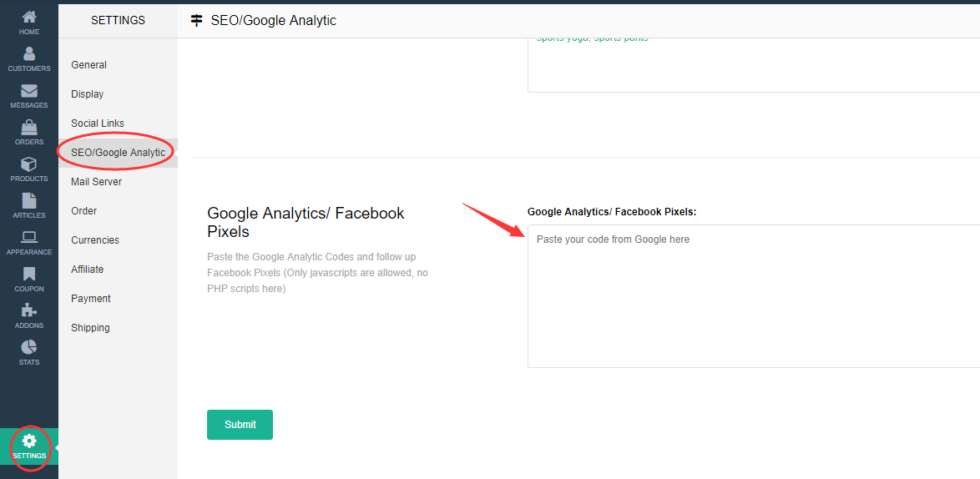Open Payment settings page
The image size is (980, 479).
coord(91,299)
